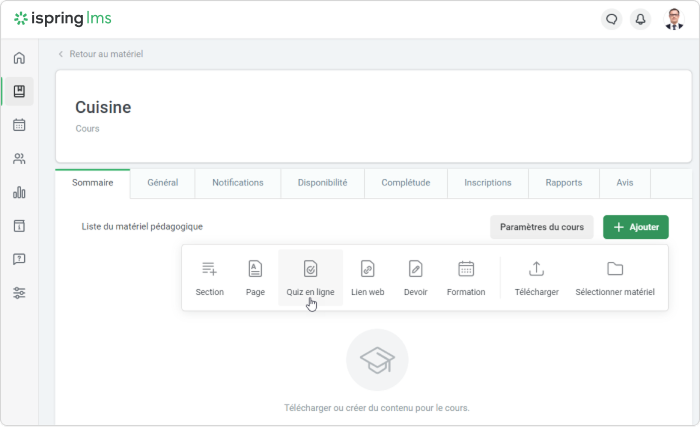Click the settings sliders icon in sidebar
This screenshot has width=700, height=427.
coord(19,292)
